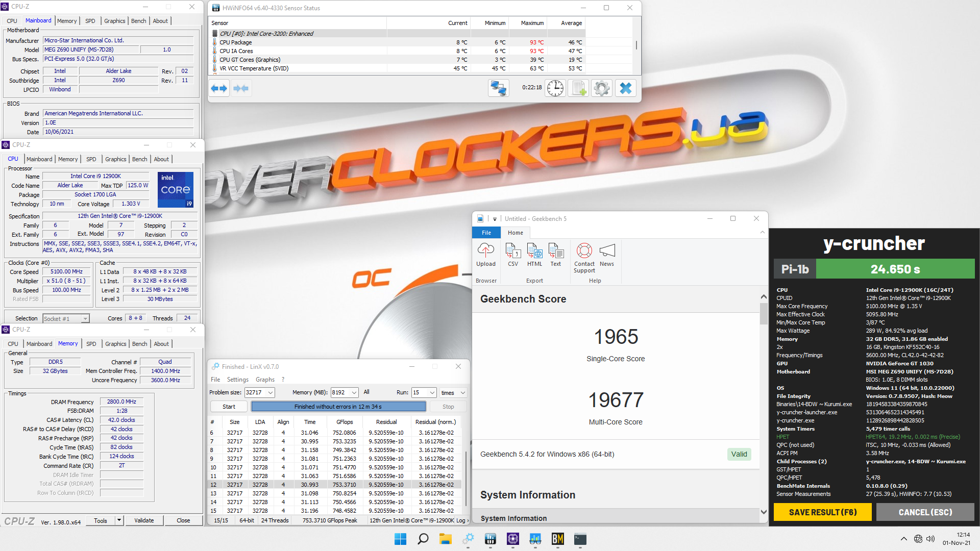Click HWiNFO expand columns arrows icon
980x551 pixels.
219,89
